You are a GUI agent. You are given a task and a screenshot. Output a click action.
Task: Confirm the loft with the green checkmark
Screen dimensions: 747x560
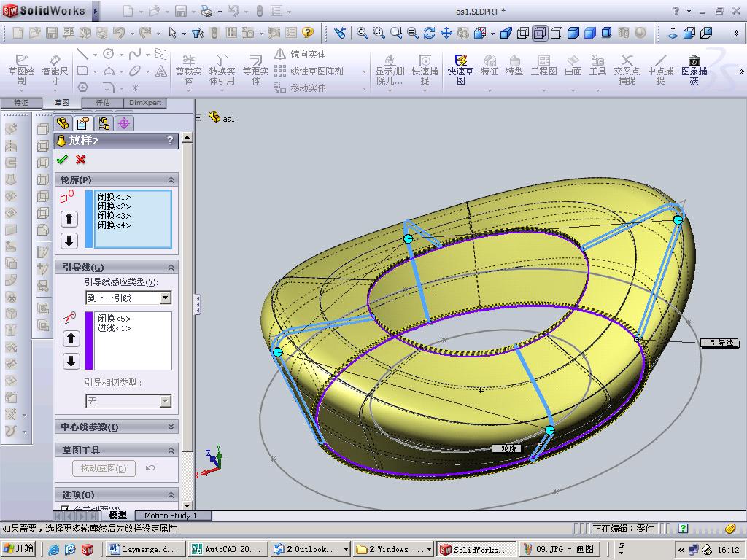pyautogui.click(x=62, y=160)
